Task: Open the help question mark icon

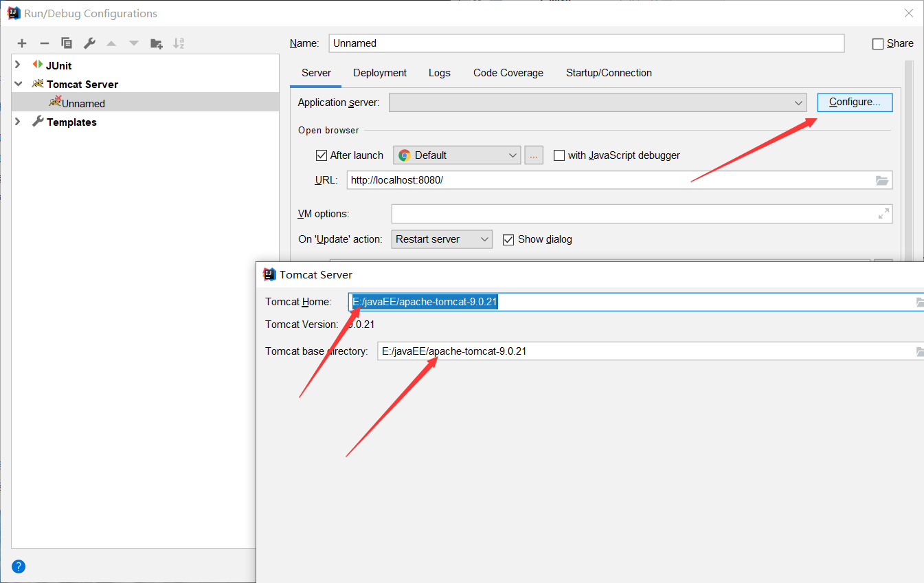Action: (19, 567)
